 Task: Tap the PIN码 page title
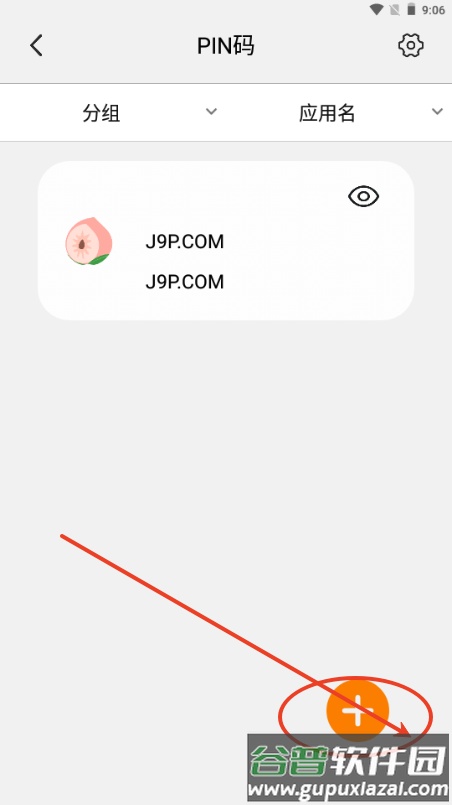[x=225, y=46]
